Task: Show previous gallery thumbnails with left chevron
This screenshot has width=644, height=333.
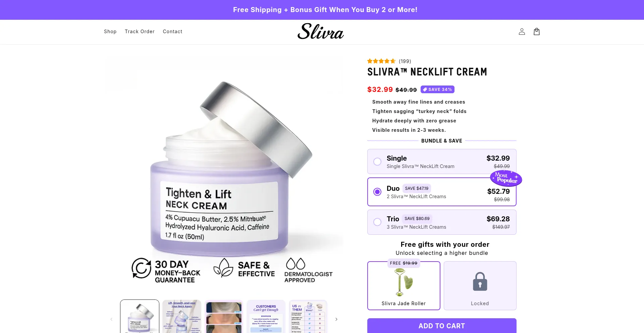Action: (111, 319)
